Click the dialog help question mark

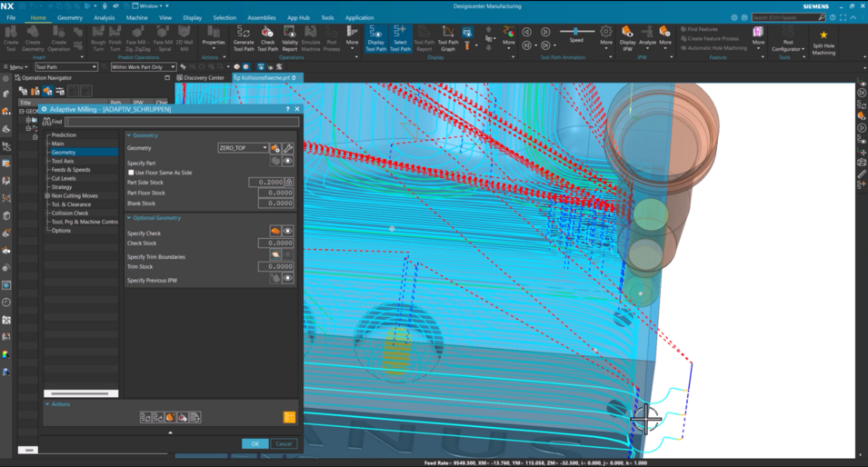(x=287, y=109)
